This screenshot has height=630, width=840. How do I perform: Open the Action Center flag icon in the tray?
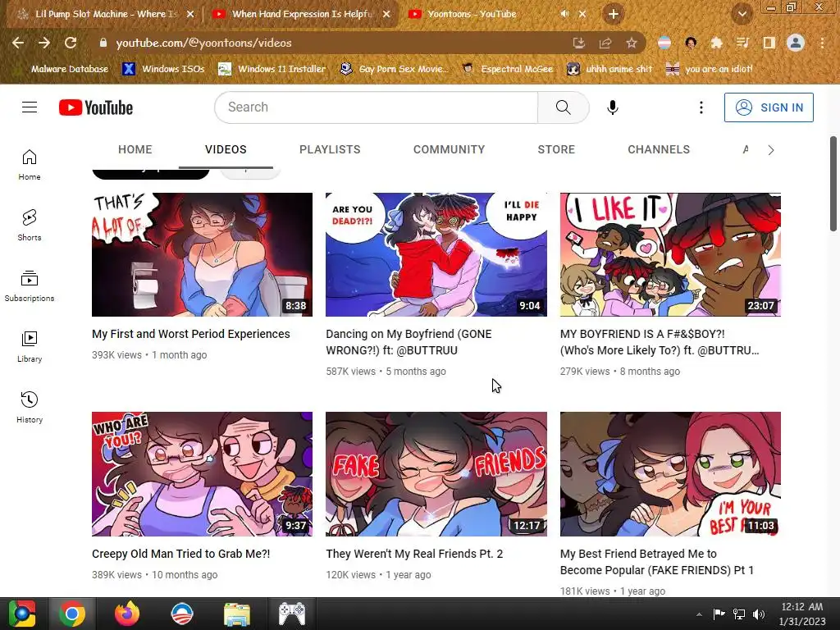(x=719, y=614)
